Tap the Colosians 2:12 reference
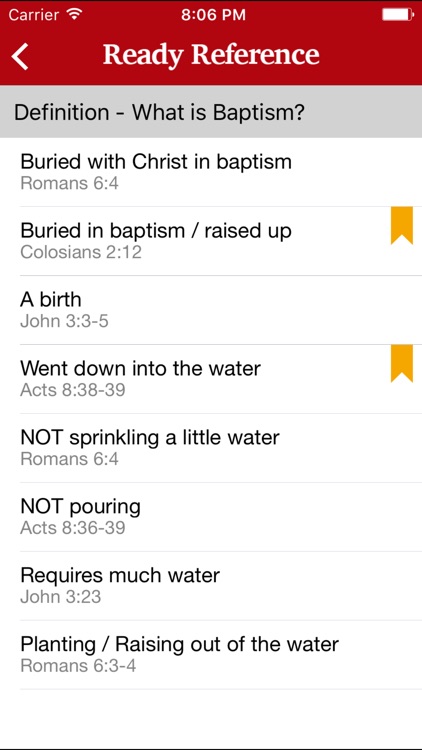422x750 pixels. coord(81,252)
